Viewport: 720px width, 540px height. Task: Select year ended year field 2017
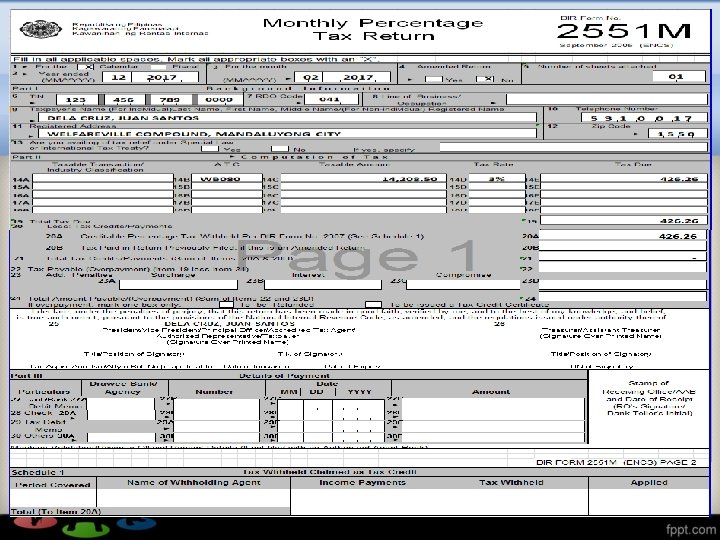pos(165,77)
